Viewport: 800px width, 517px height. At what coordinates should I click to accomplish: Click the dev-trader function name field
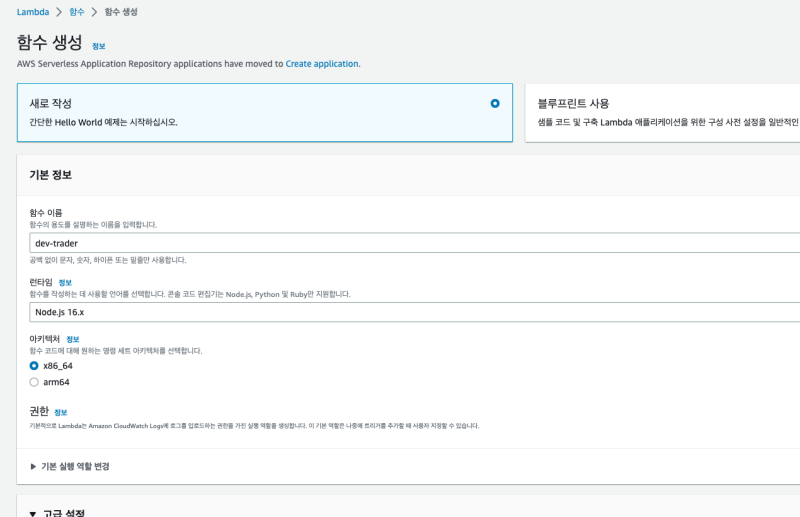pyautogui.click(x=400, y=243)
